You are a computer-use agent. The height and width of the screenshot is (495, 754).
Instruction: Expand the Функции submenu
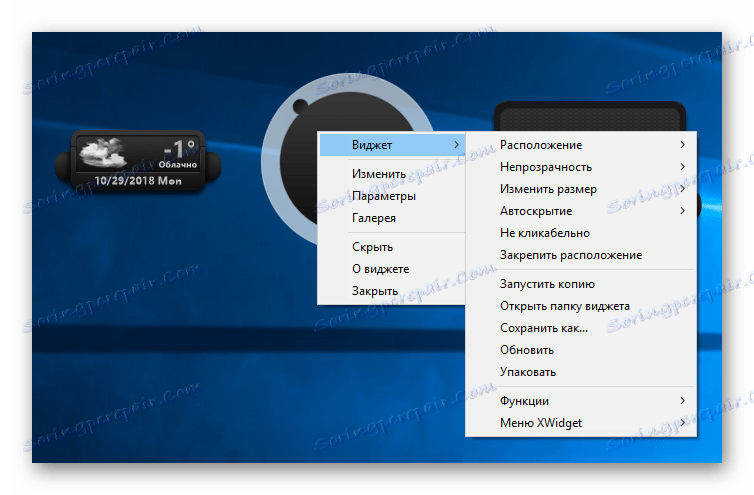581,401
